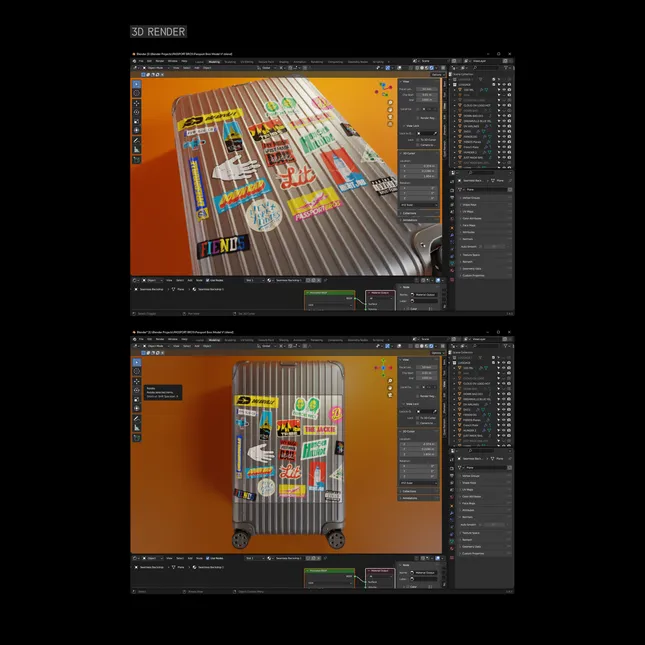This screenshot has width=645, height=645.
Task: Open XYZ Euler rotation mode dropdown in upper window
Action: pyautogui.click(x=419, y=205)
